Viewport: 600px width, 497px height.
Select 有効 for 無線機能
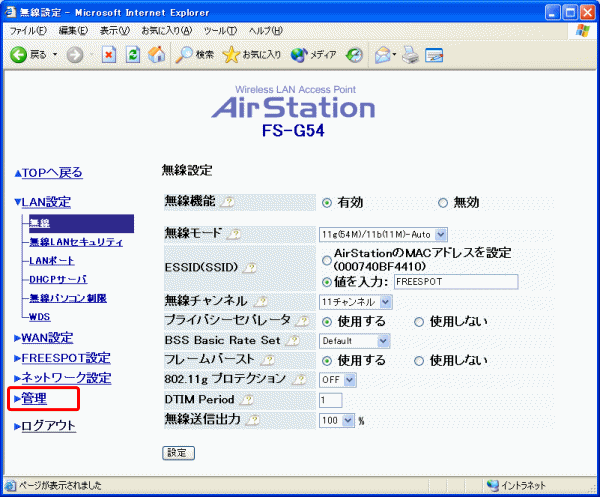coord(326,203)
